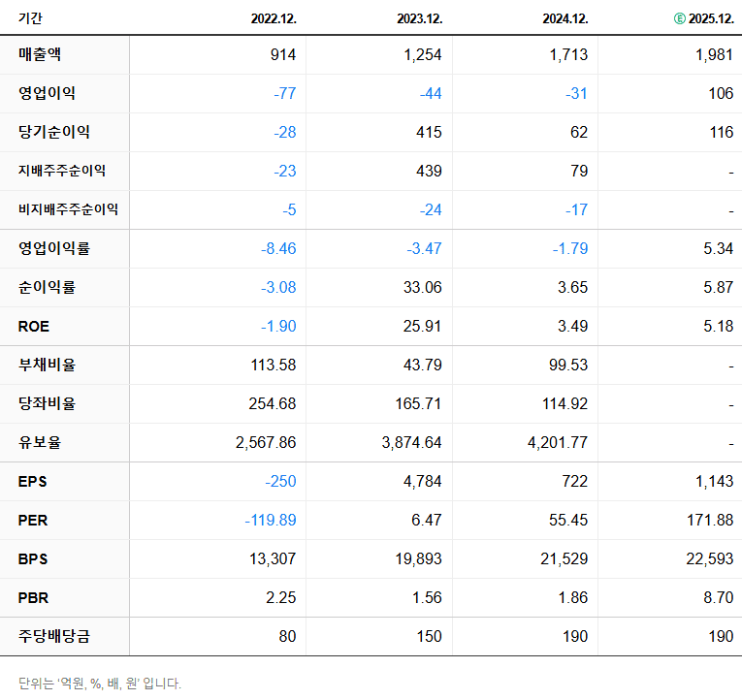Click the 순이익률 value 33.06
This screenshot has height=700, width=742.
[x=423, y=288]
